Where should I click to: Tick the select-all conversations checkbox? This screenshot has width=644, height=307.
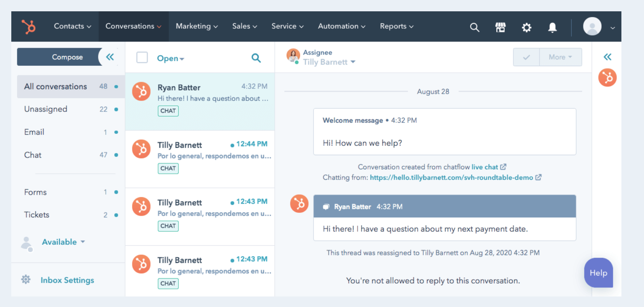[142, 57]
